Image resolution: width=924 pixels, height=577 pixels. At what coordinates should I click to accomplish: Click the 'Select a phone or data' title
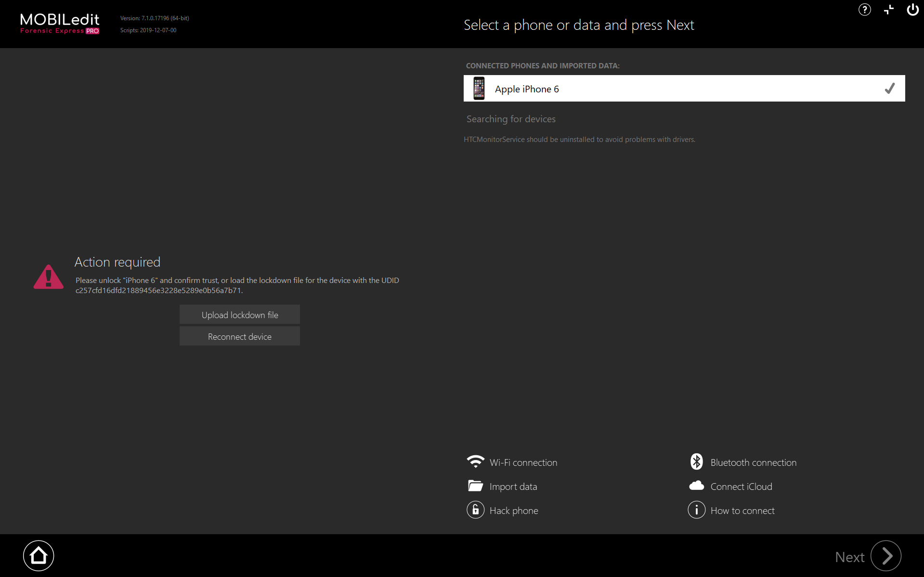579,25
